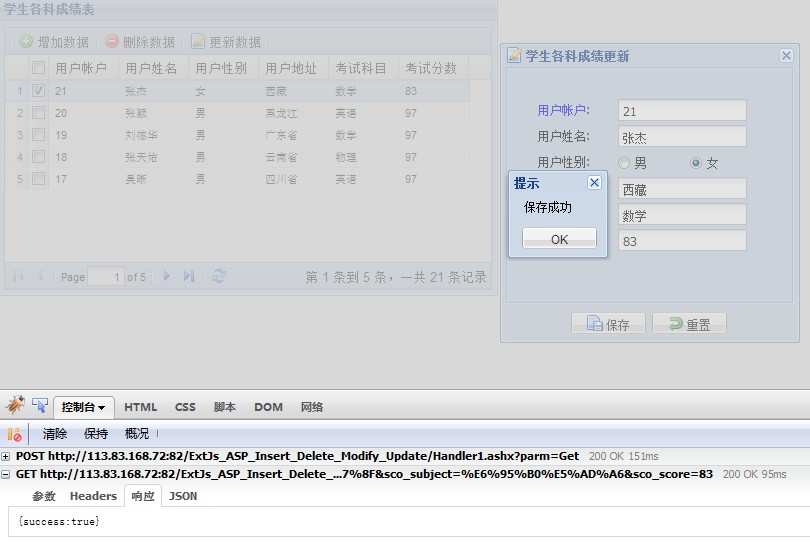Click the 删除数据 toolbar button
Image resolution: width=810 pixels, height=542 pixels.
[x=140, y=42]
